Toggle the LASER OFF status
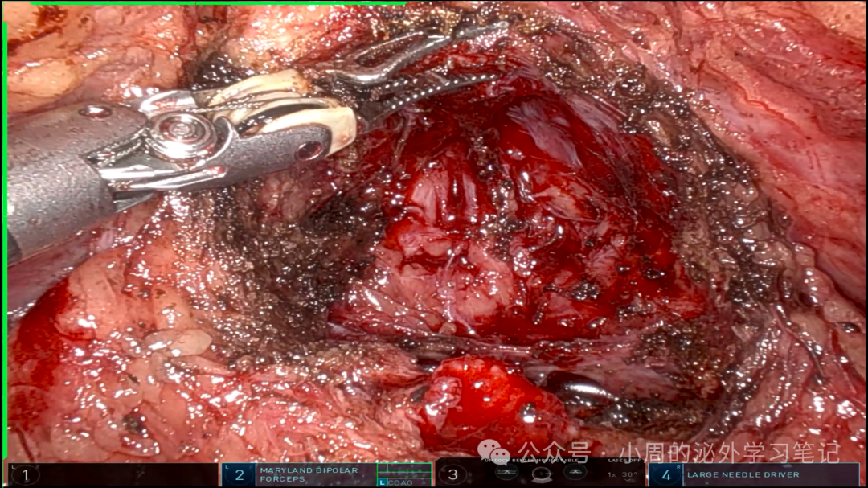Image resolution: width=868 pixels, height=488 pixels. 624,461
